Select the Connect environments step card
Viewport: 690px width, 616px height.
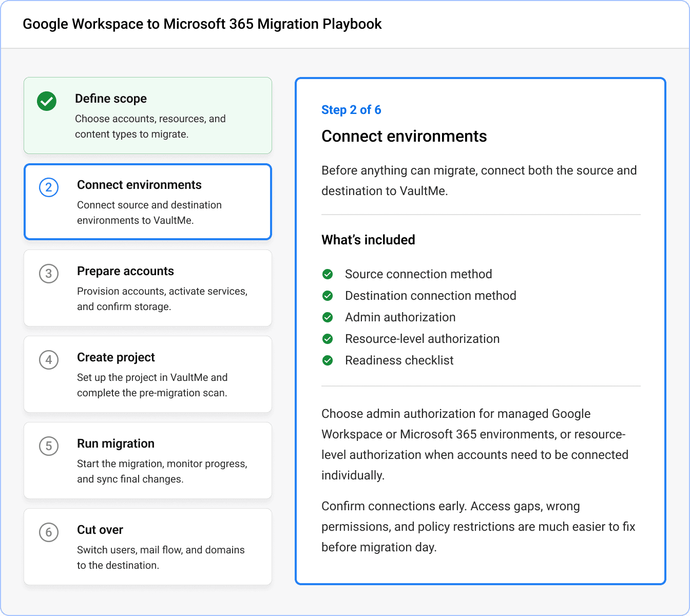click(x=148, y=202)
